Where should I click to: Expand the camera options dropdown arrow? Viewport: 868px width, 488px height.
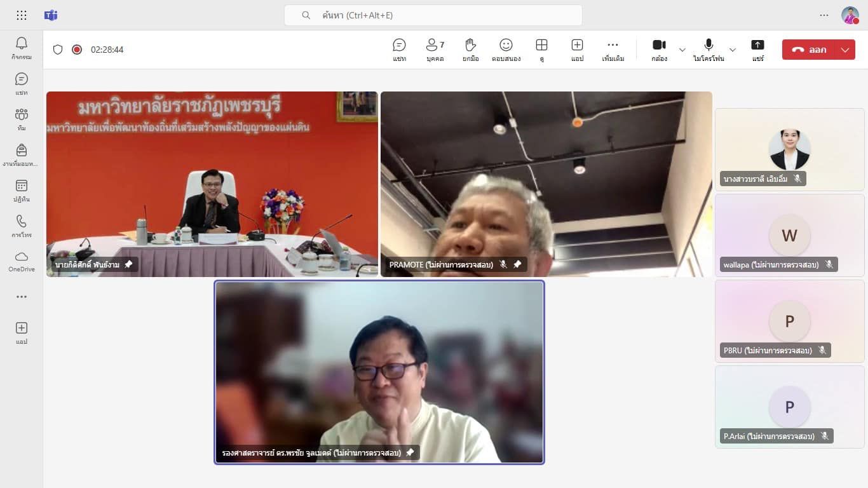point(682,50)
